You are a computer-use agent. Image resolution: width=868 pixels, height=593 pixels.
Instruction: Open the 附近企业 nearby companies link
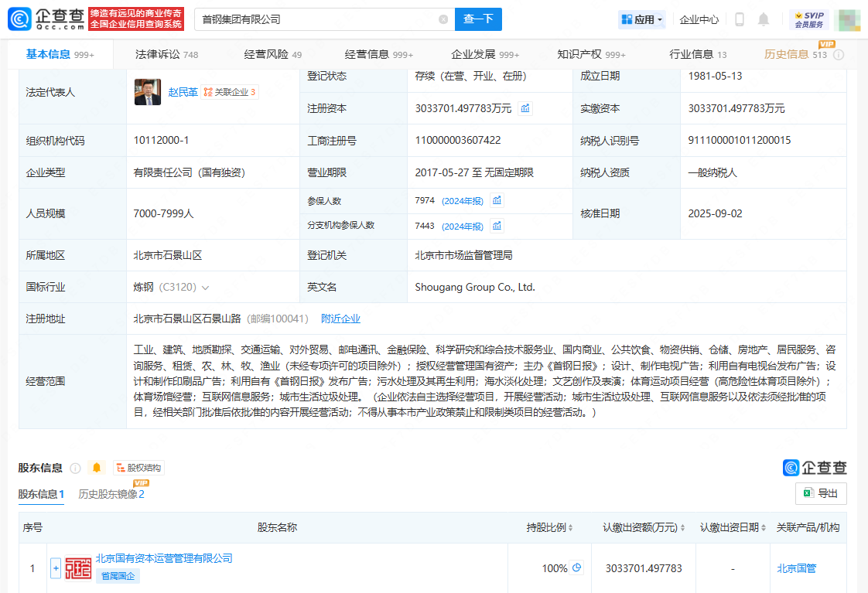[x=340, y=319]
